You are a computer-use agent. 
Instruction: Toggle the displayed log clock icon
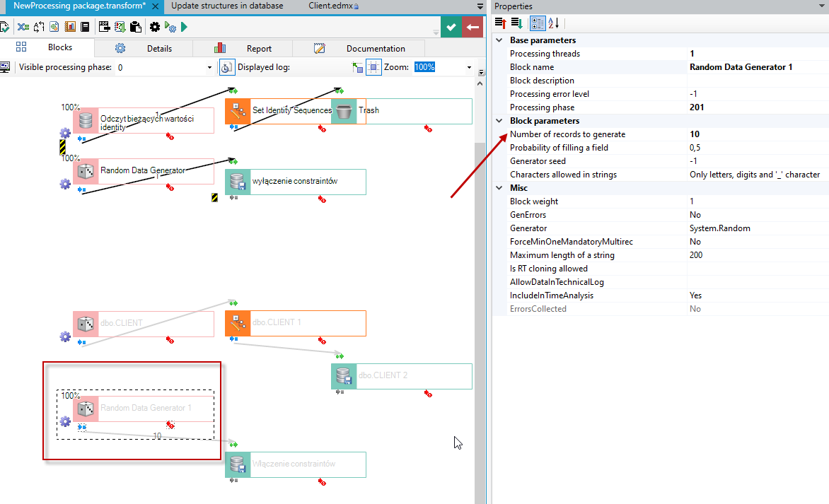pos(227,68)
